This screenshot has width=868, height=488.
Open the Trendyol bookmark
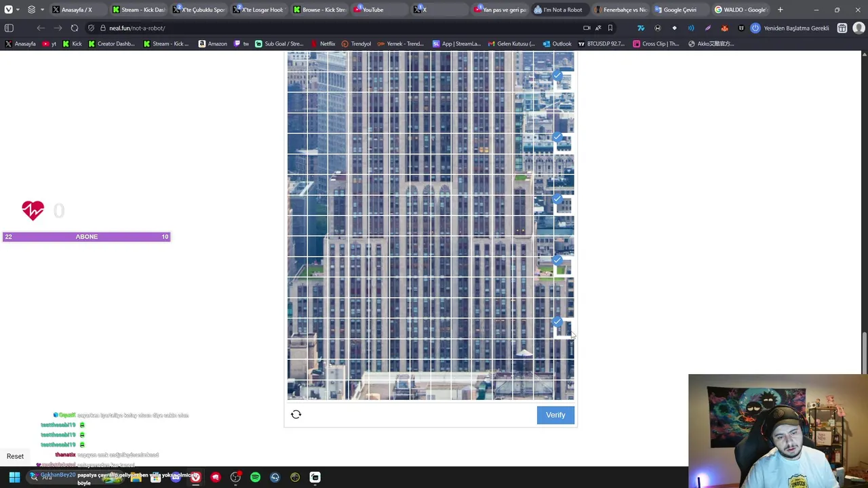356,43
